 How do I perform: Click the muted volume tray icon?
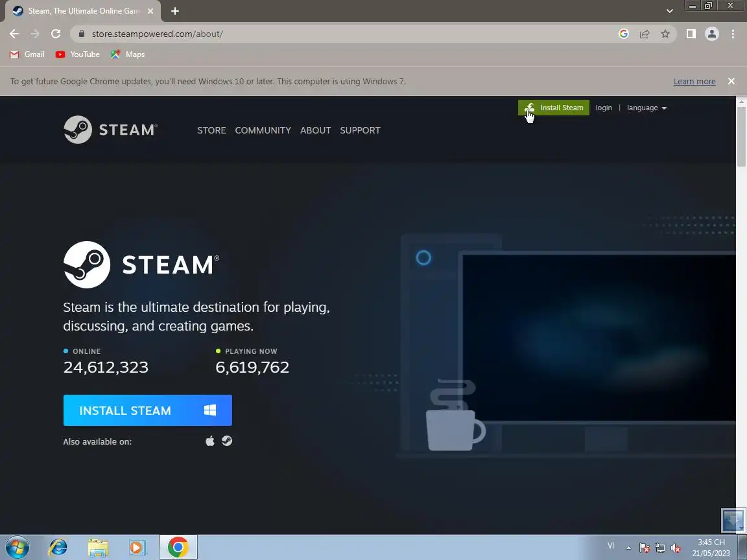[676, 548]
